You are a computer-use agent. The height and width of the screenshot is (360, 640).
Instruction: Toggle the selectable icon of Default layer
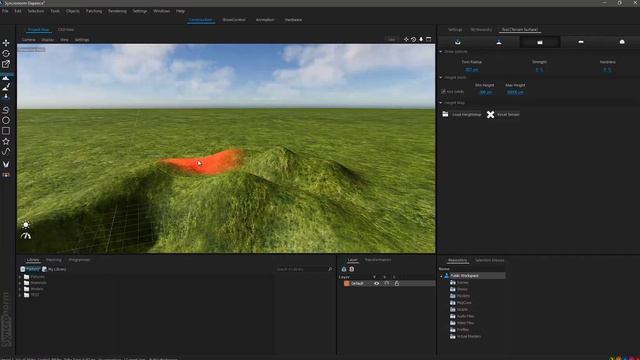[386, 283]
